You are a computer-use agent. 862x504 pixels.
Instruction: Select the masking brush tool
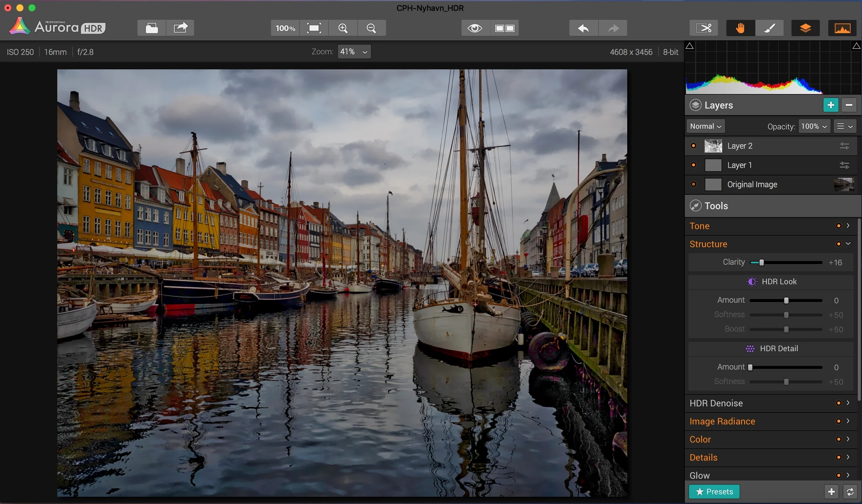(770, 28)
